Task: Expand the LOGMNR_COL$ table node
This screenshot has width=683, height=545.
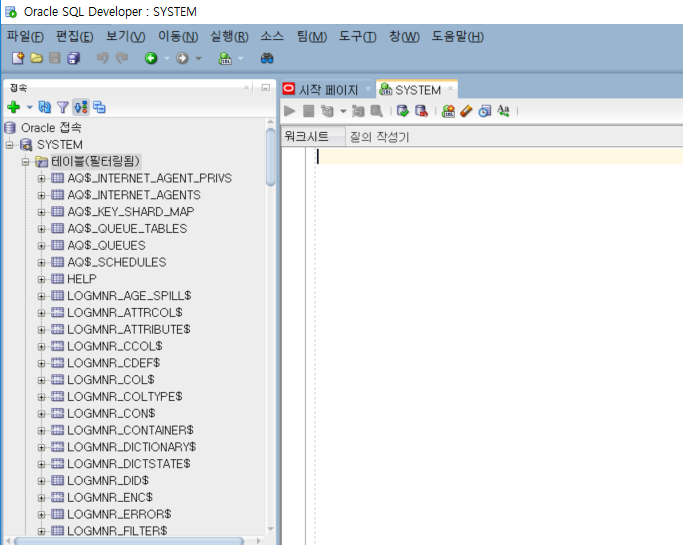Action: click(41, 380)
